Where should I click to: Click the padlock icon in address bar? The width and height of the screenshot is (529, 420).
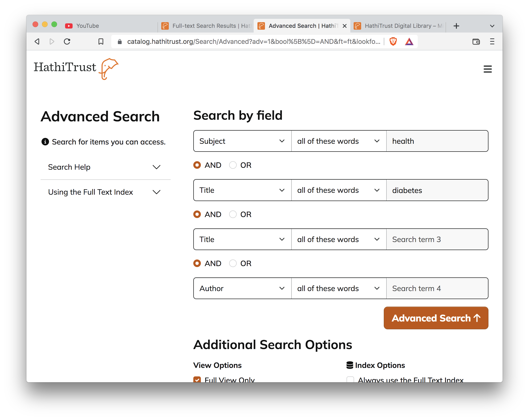coord(120,41)
